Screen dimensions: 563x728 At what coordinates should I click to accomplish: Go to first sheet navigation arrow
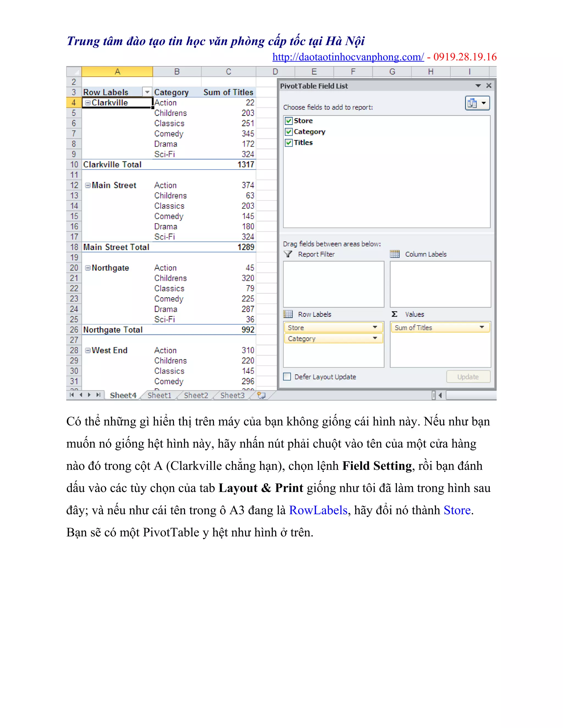click(72, 395)
